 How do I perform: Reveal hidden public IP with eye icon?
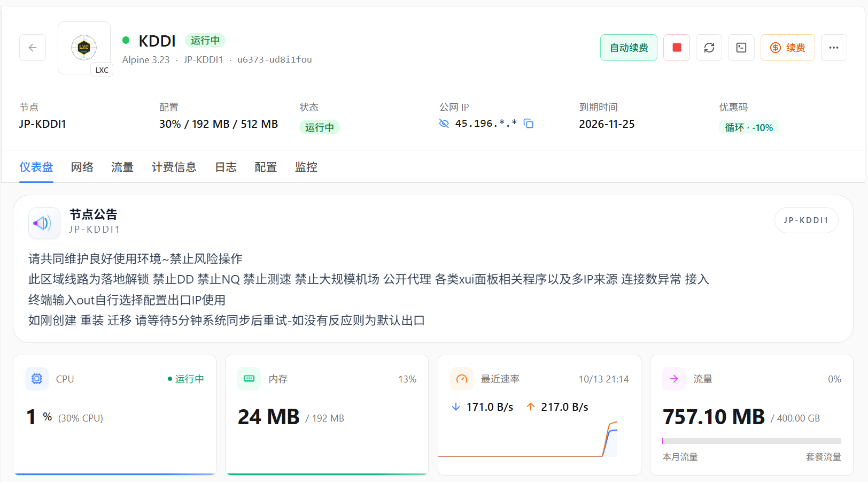444,124
